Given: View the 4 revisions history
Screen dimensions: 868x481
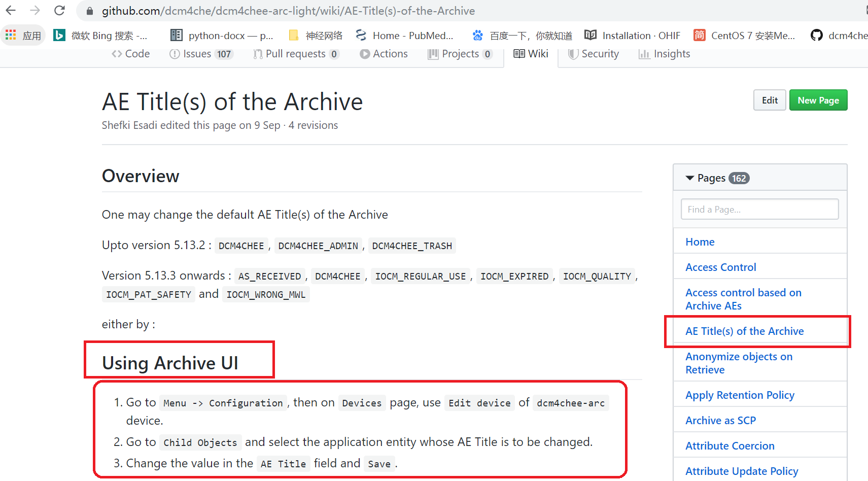Looking at the screenshot, I should pyautogui.click(x=314, y=125).
